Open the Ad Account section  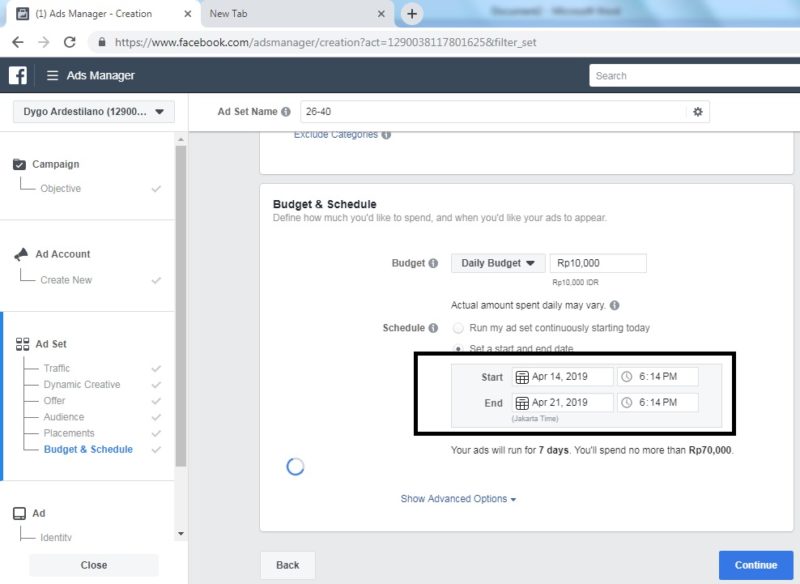63,254
